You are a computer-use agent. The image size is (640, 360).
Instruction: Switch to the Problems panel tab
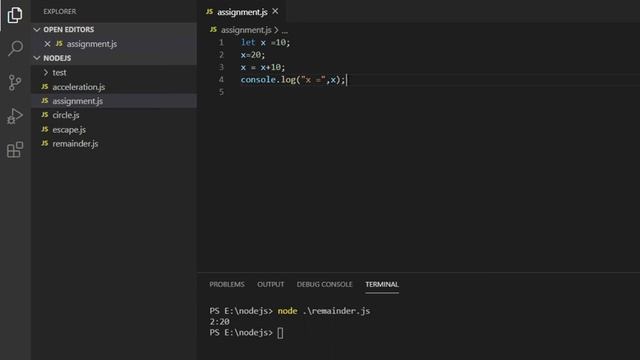[x=227, y=284]
